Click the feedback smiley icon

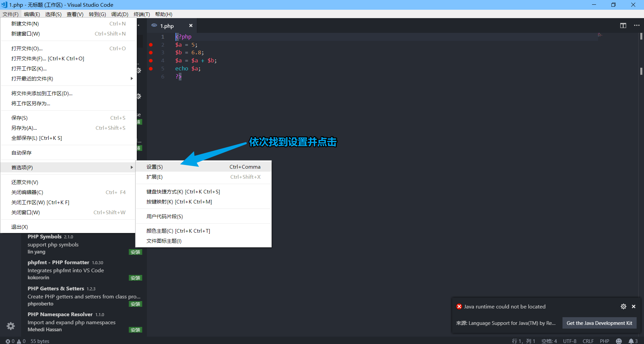coord(619,341)
